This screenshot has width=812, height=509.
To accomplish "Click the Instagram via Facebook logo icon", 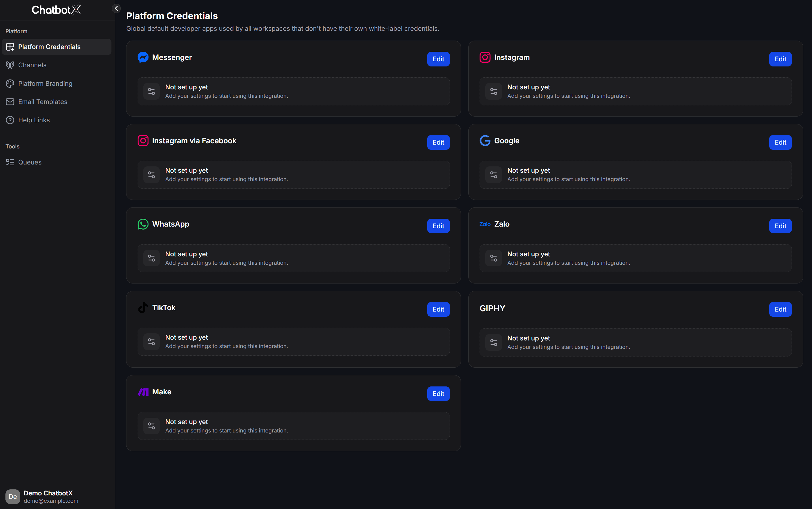I will (143, 141).
